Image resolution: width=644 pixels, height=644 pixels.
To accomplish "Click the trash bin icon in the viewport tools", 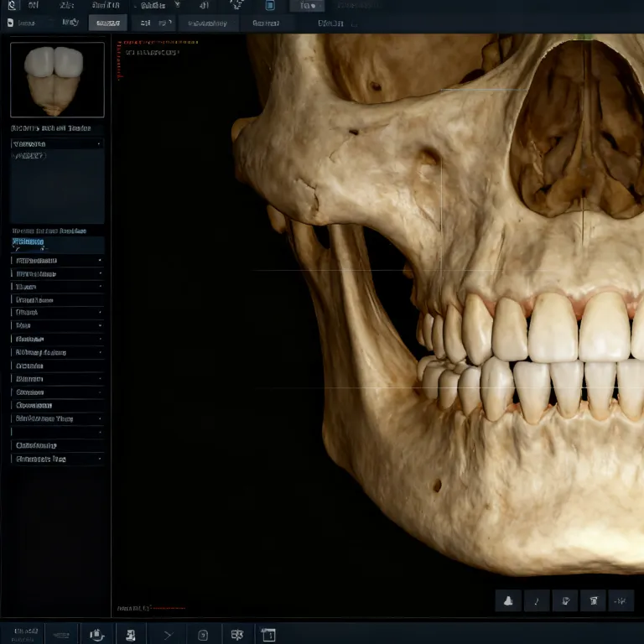I will point(593,600).
